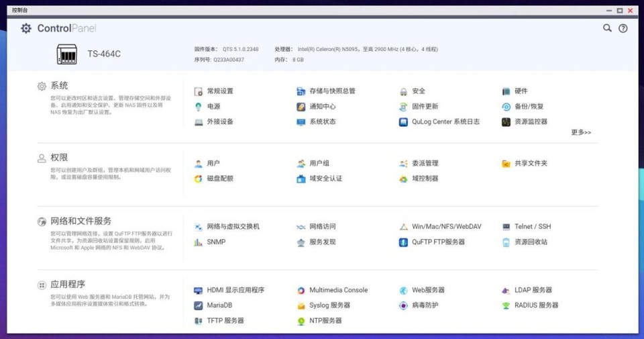The height and width of the screenshot is (339, 644).
Task: Open the 用户组 user groups icon
Action: pyautogui.click(x=301, y=164)
